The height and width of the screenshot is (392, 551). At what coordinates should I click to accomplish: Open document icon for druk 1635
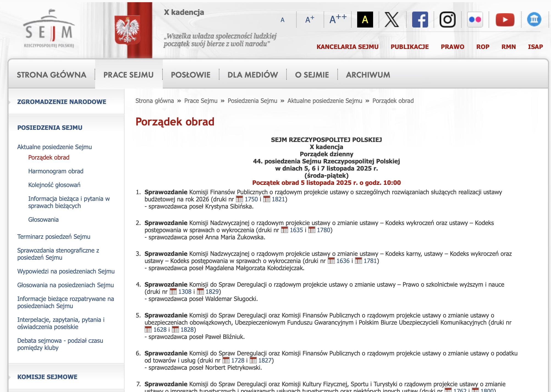(x=285, y=230)
